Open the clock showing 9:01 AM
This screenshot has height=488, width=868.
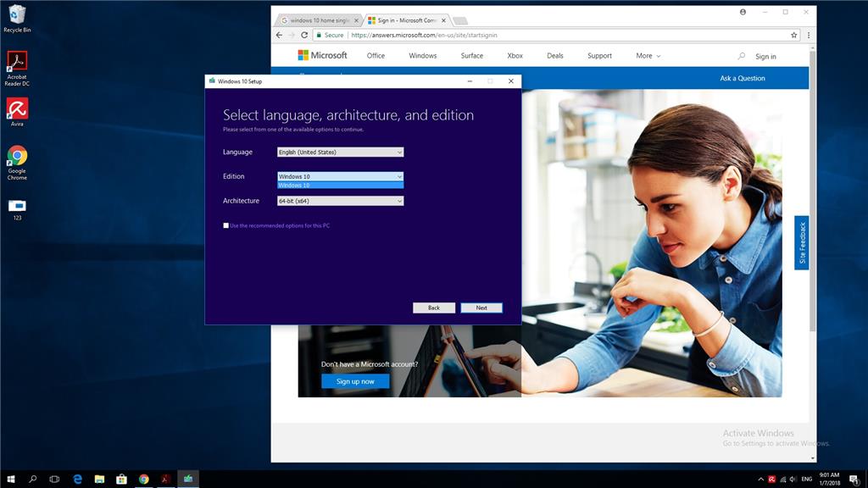tap(829, 480)
